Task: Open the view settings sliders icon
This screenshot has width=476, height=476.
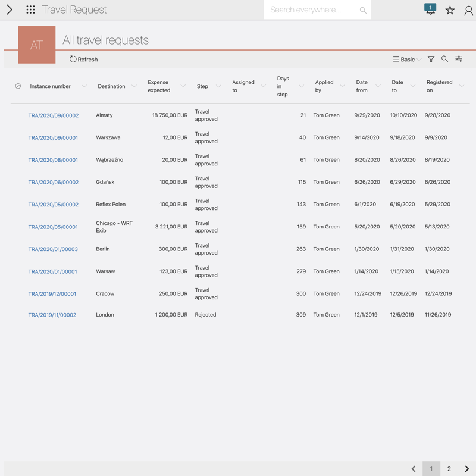Action: [x=459, y=59]
